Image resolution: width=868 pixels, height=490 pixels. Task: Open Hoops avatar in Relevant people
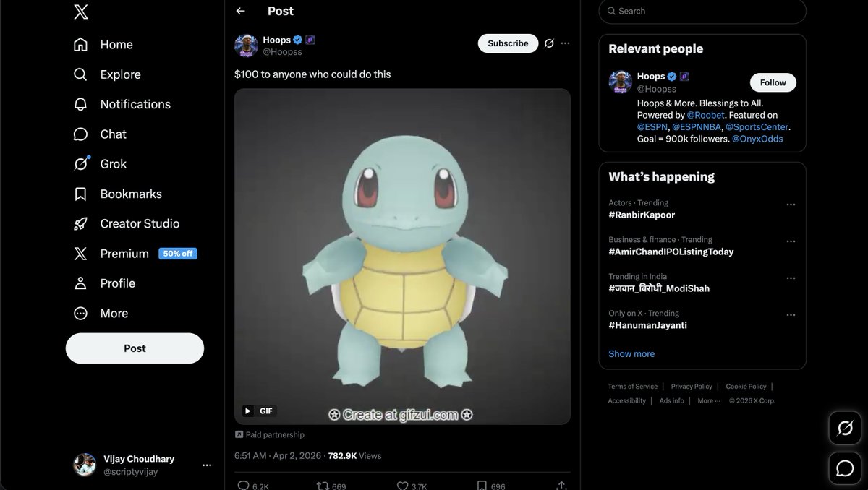pyautogui.click(x=620, y=82)
